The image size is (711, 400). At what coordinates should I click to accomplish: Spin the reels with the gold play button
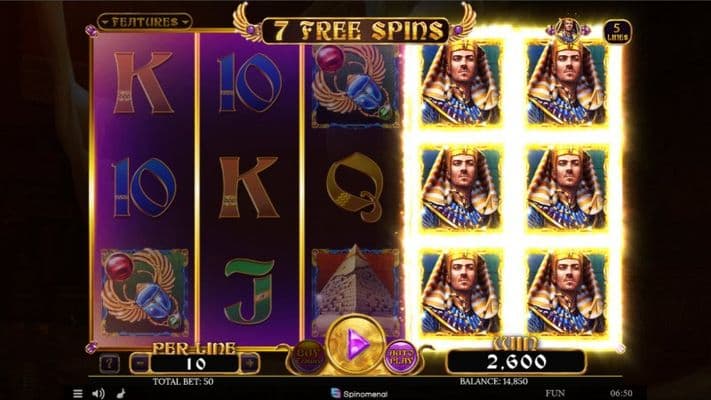[356, 345]
